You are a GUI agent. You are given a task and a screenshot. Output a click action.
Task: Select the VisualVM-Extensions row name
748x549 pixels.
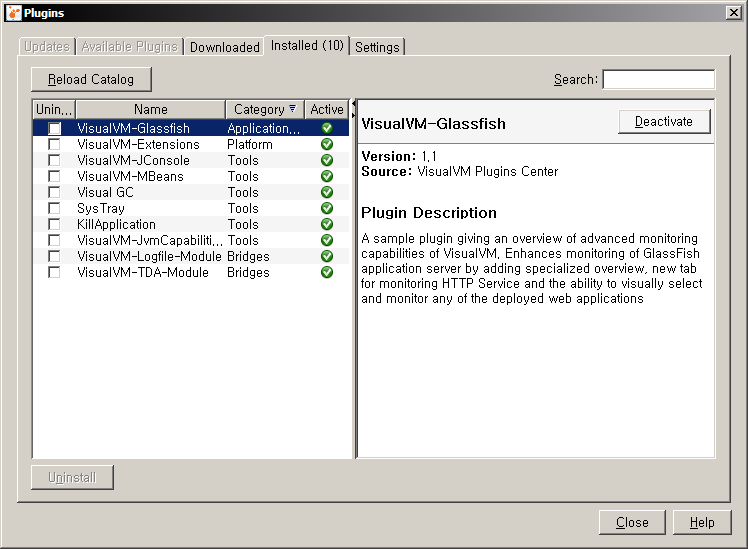point(138,145)
